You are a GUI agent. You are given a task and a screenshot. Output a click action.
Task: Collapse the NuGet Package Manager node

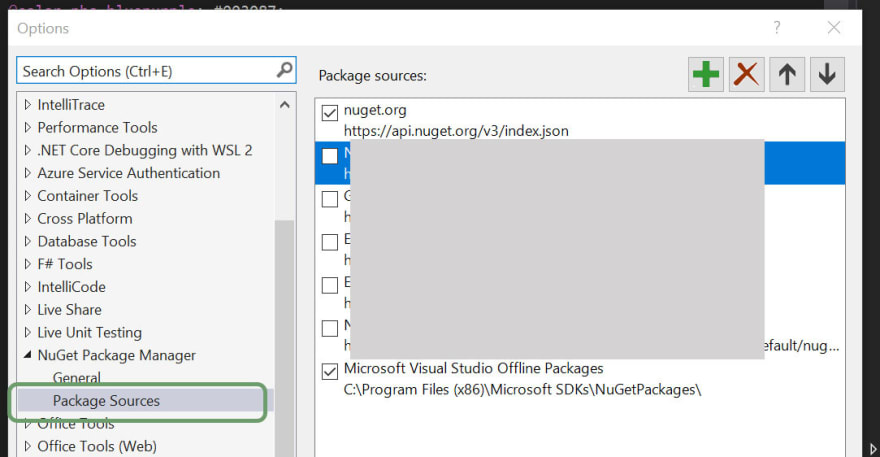click(x=28, y=355)
